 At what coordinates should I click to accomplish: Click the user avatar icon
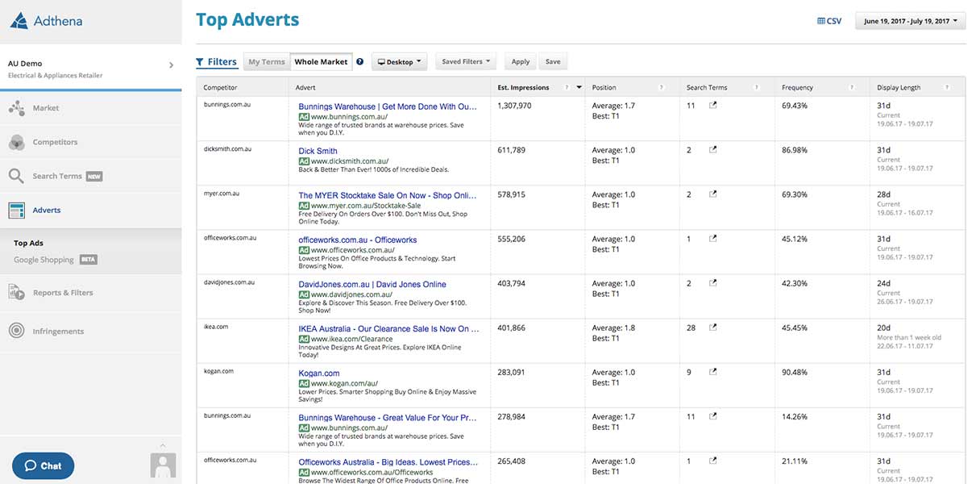click(x=164, y=465)
